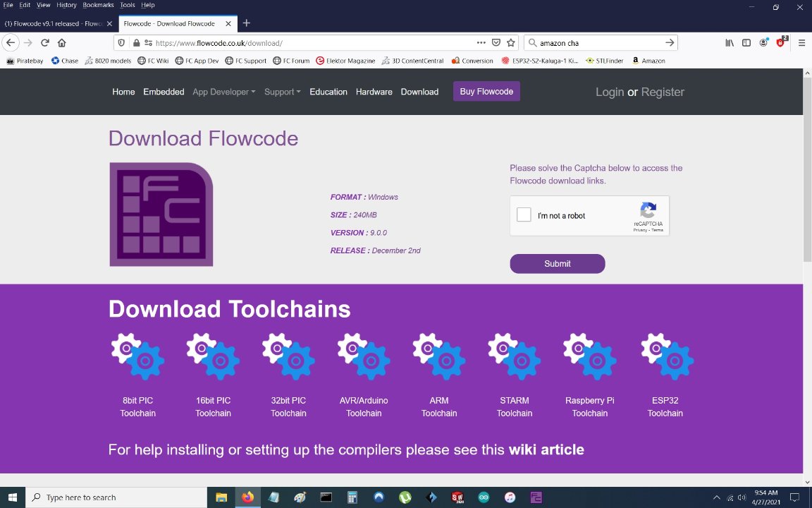
Task: Bookmark this page with the star icon
Action: (511, 43)
